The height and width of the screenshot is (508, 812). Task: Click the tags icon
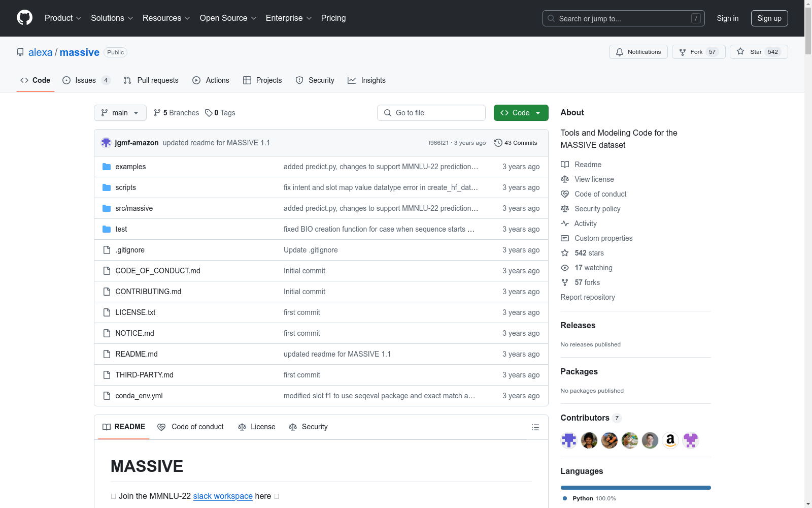click(209, 113)
